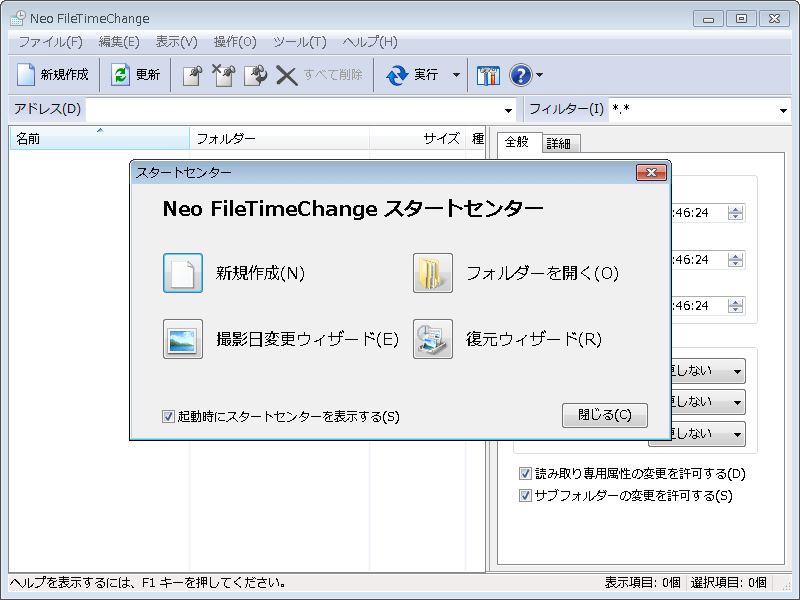
Task: Sort by the フォルダー column header
Action: [279, 138]
